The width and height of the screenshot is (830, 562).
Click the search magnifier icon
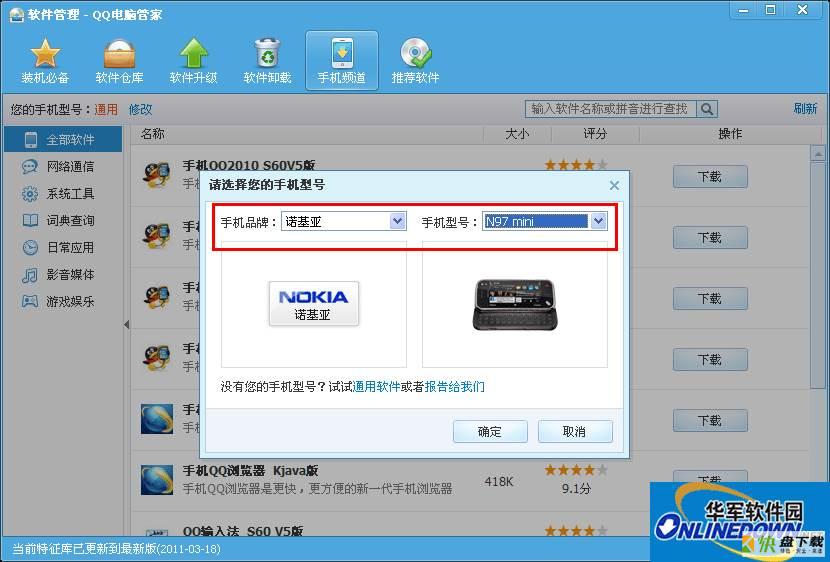click(x=707, y=109)
